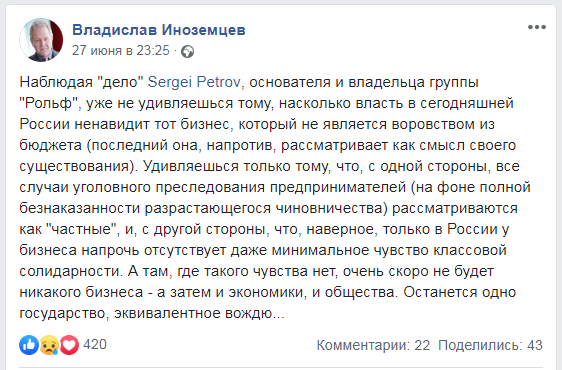Click the crying sad-face reaction icon
Viewport: 562px width, 370px height.
(49, 345)
